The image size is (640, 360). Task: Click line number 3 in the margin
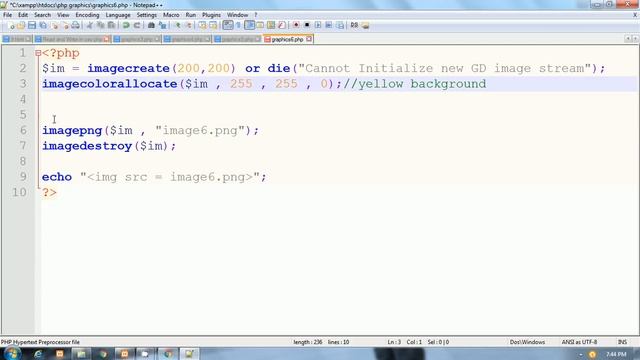click(22, 84)
